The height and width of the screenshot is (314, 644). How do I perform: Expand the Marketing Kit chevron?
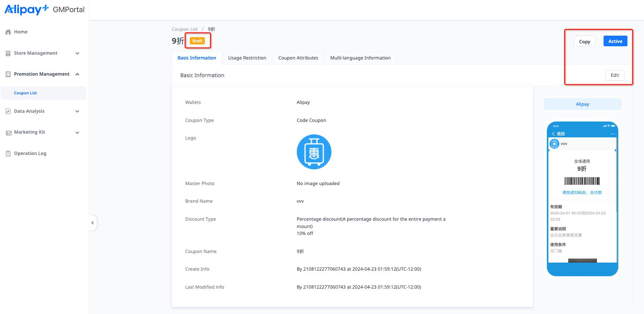[77, 133]
